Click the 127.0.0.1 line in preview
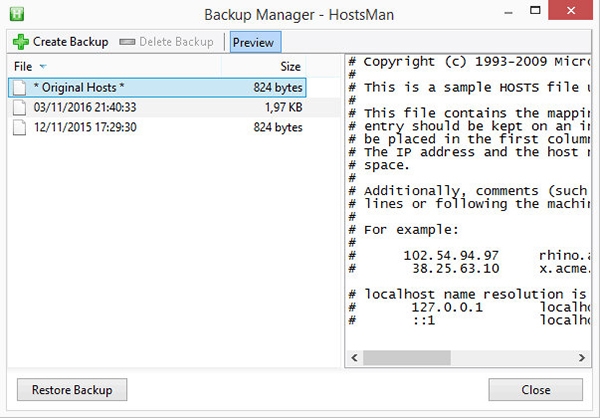 pos(469,307)
